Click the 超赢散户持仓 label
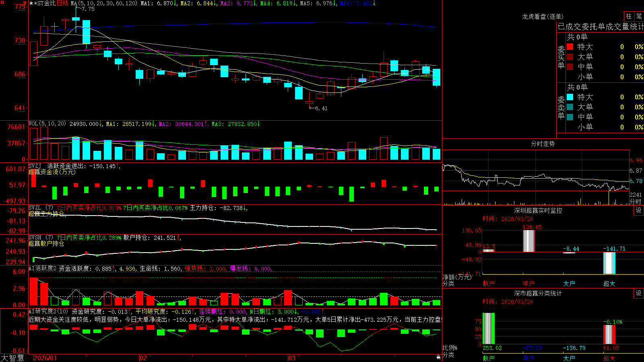Screen dimensions: 644x362 [x=46, y=243]
